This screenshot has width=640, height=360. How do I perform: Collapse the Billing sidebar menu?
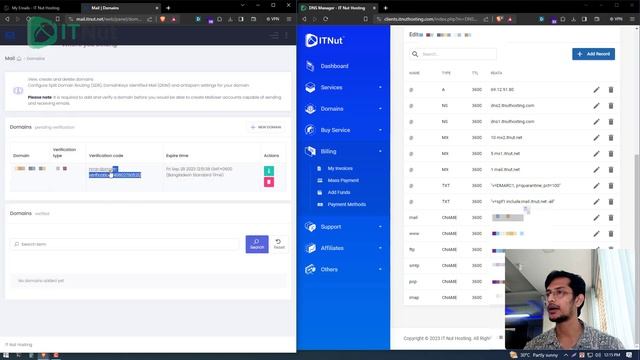coord(343,151)
